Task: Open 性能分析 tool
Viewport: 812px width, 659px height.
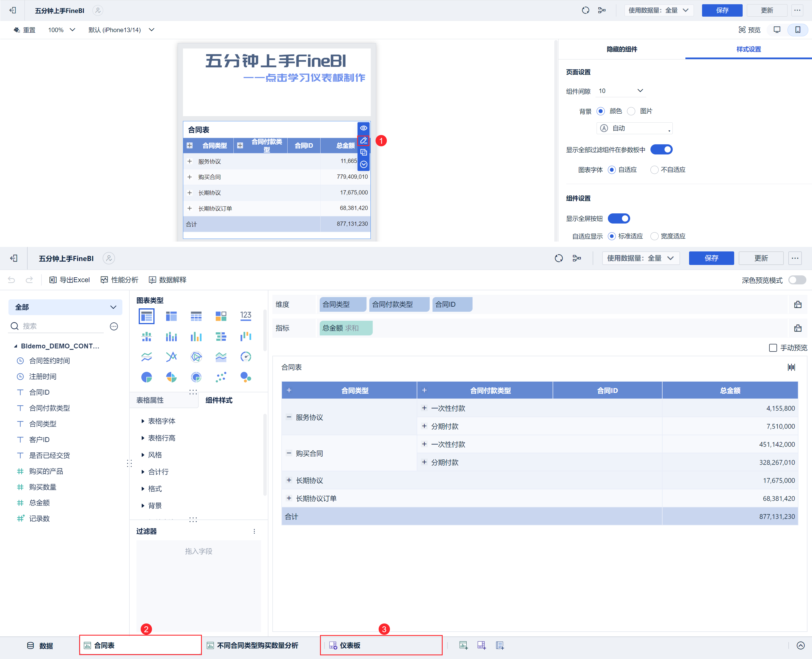Action: point(120,280)
